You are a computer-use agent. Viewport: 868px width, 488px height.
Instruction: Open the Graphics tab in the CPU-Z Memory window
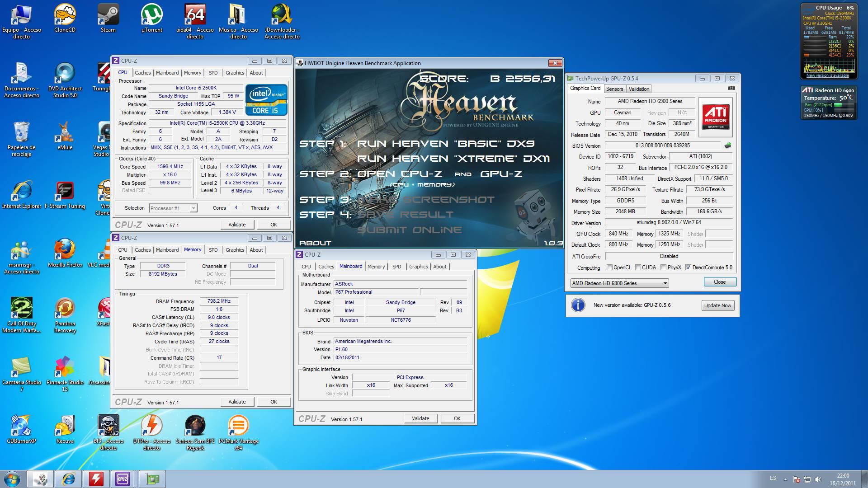(235, 250)
